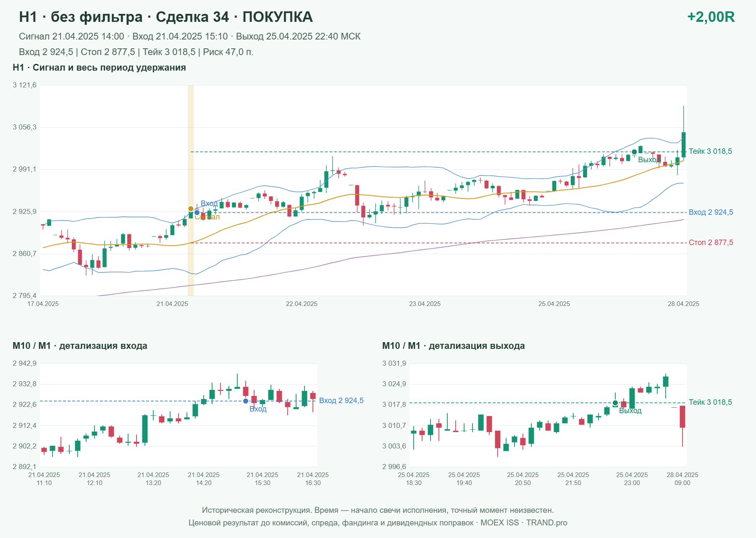The width and height of the screenshot is (756, 538).
Task: Click heading 'M10 / M1 · детализация входа'
Action: click(80, 346)
